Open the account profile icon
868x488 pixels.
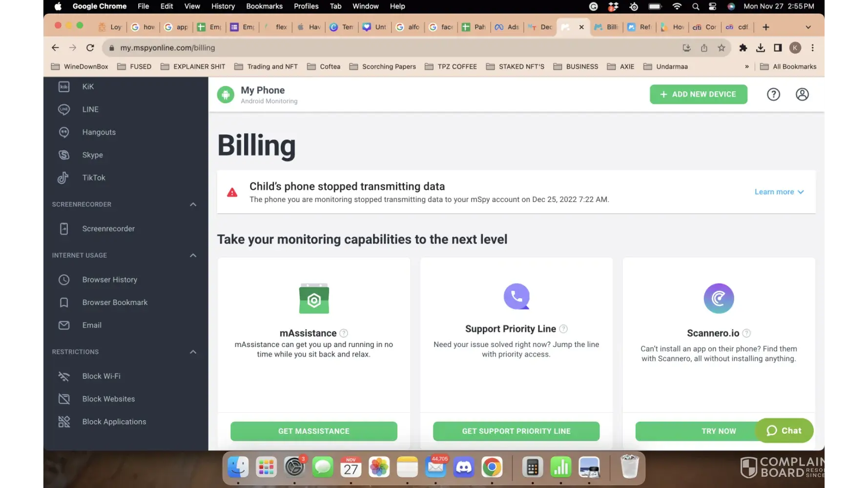[x=802, y=94]
